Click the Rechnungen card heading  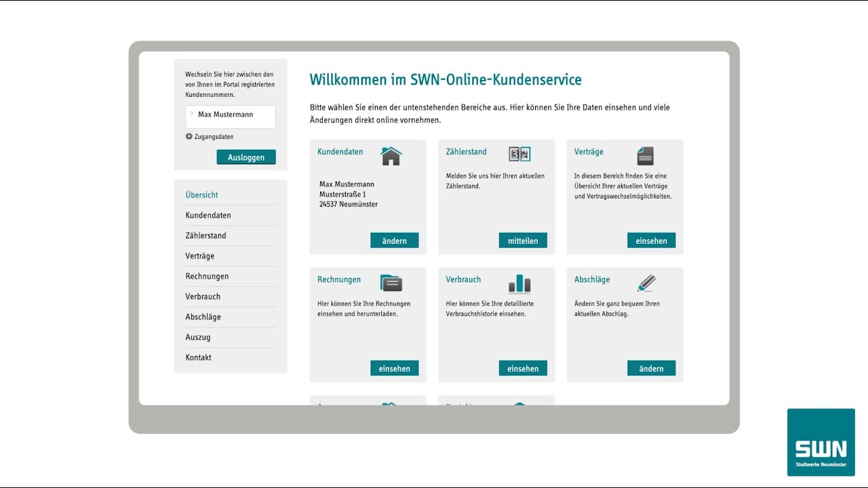339,279
